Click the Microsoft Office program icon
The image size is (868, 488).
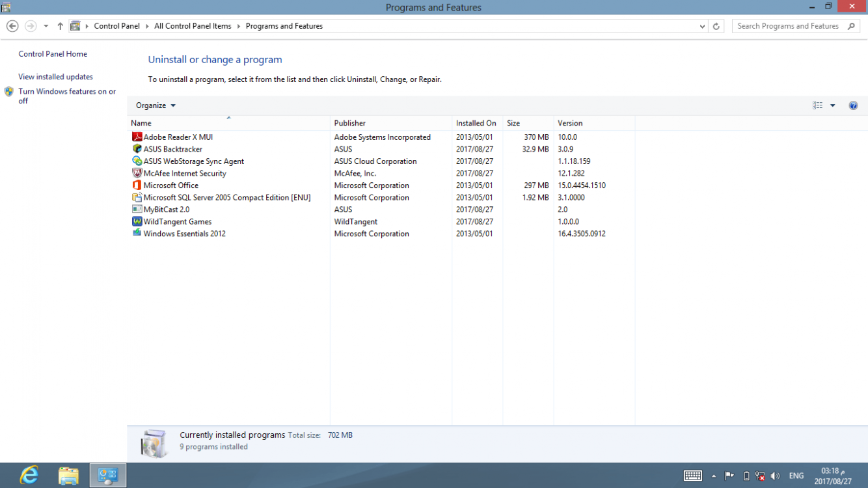[137, 185]
